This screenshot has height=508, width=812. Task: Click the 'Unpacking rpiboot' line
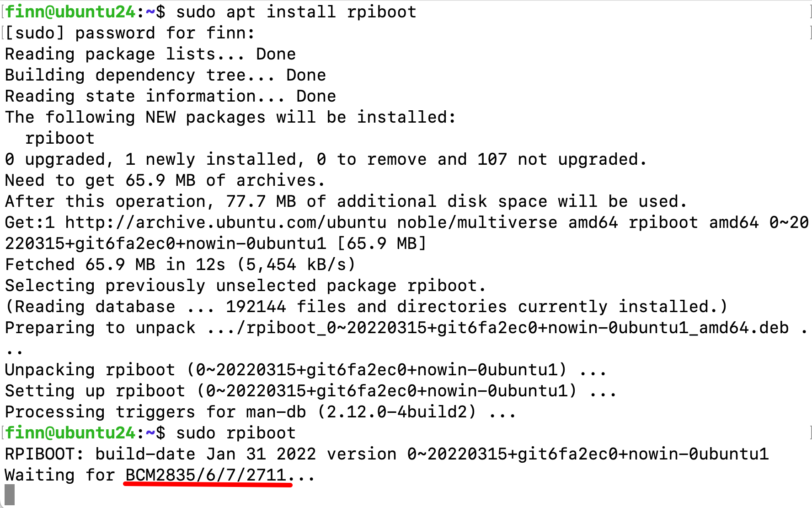(306, 370)
